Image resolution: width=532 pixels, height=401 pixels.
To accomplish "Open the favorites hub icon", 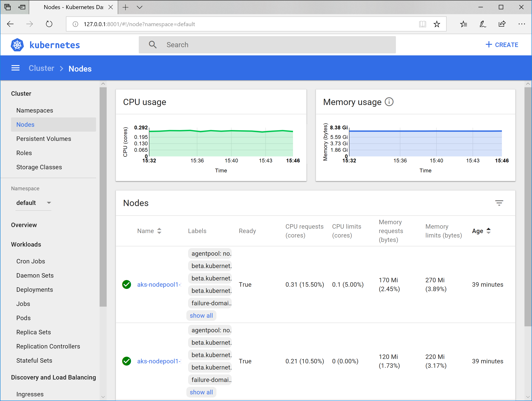I will (463, 24).
